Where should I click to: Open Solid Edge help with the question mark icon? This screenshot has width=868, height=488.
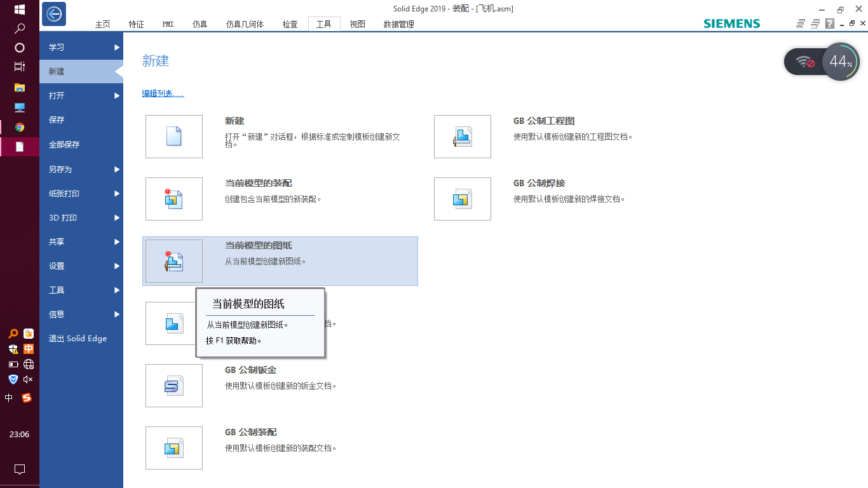pyautogui.click(x=829, y=23)
